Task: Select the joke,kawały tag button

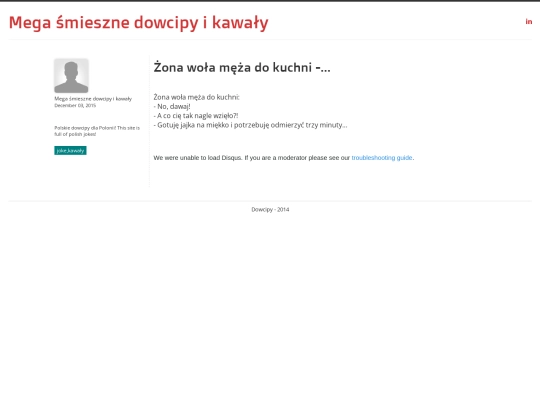Action: 70,150
